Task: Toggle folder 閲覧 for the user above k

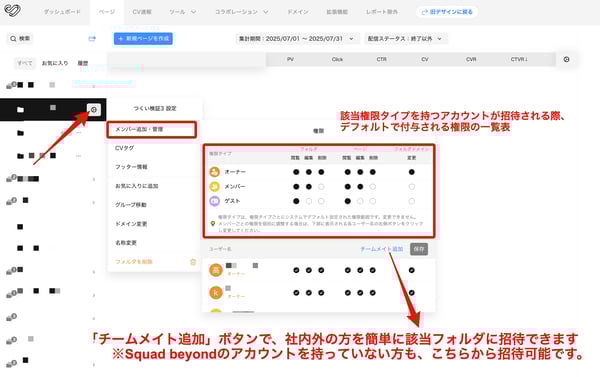Action: [296, 270]
